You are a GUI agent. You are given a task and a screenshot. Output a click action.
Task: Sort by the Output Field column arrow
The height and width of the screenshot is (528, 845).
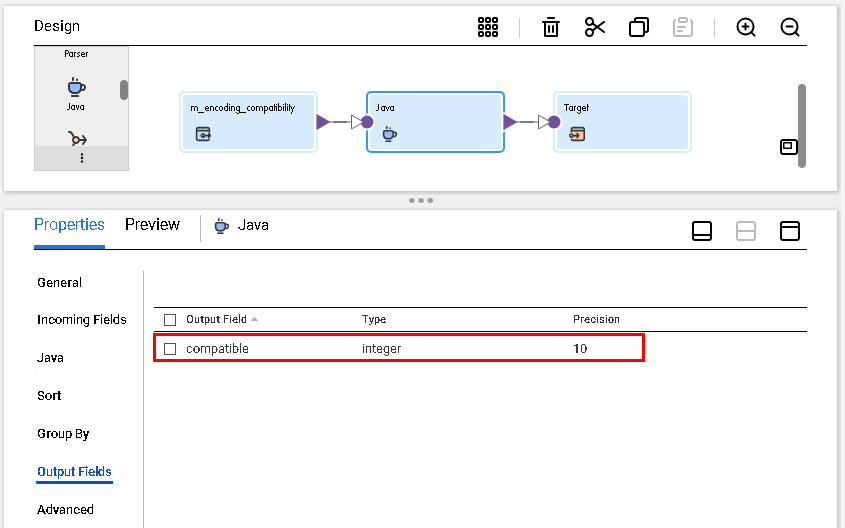pyautogui.click(x=254, y=319)
